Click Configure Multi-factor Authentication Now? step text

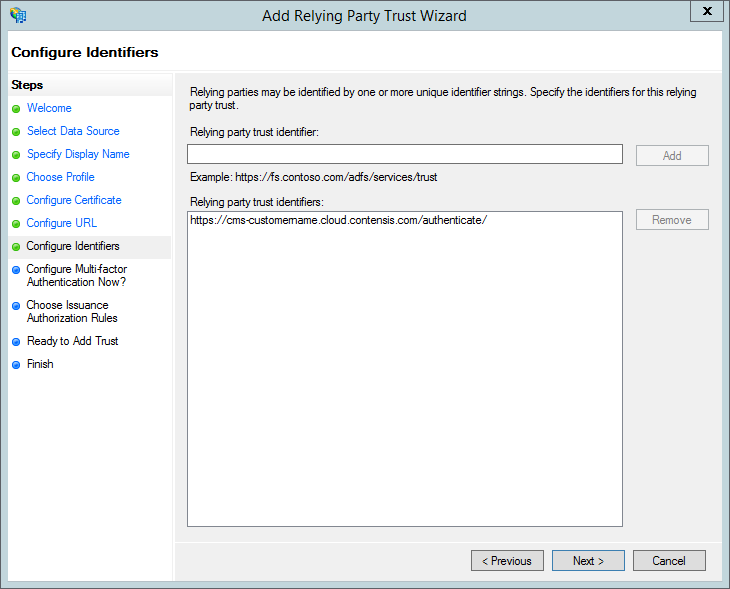click(x=76, y=276)
